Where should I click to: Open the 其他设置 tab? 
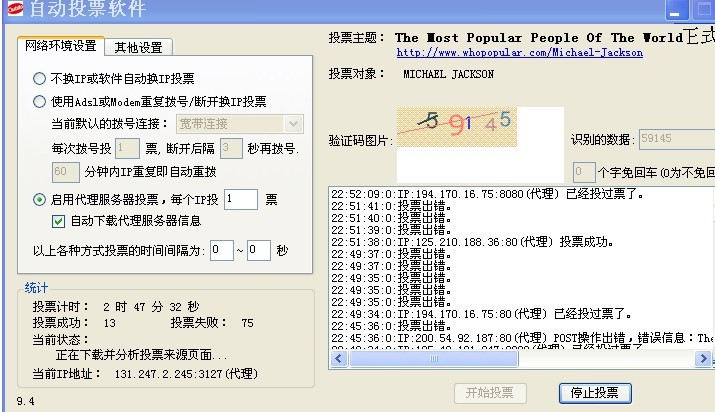140,47
